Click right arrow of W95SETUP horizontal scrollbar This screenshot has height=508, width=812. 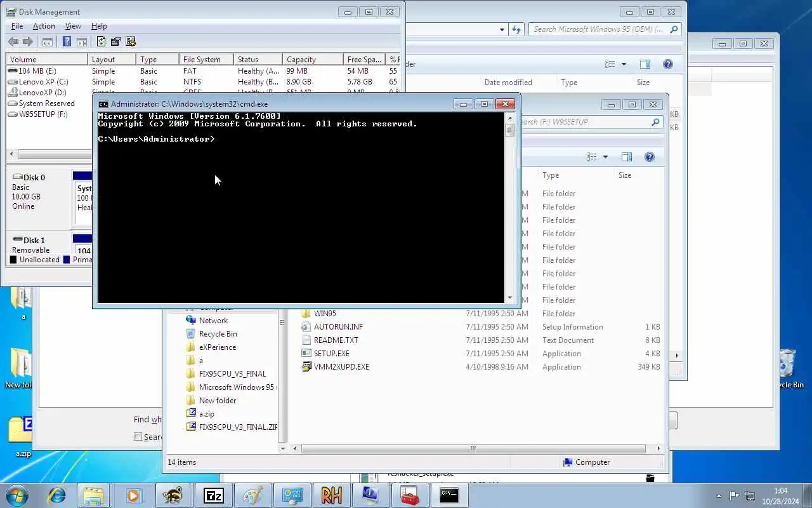tap(658, 448)
